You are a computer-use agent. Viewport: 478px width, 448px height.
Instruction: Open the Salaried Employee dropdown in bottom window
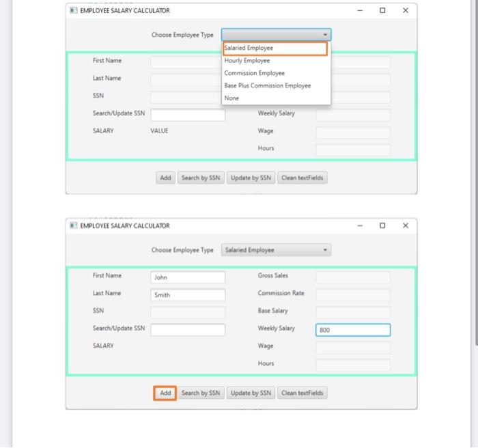276,250
